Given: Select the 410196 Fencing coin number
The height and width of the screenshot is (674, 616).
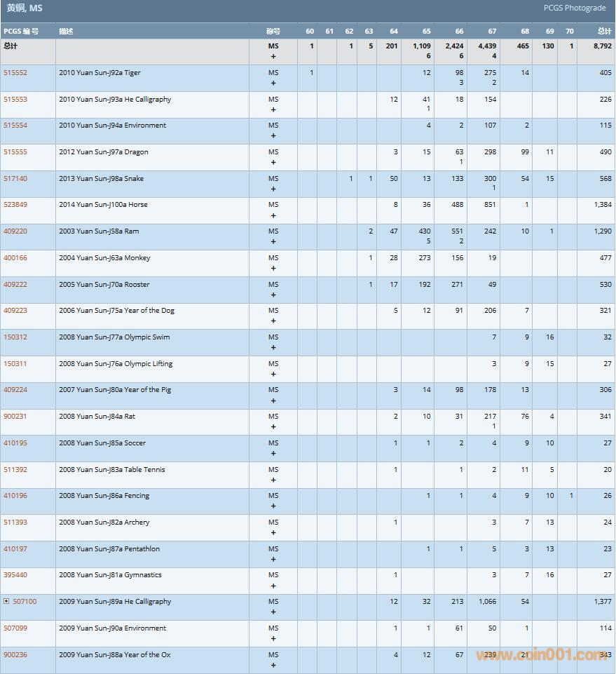Looking at the screenshot, I should tap(15, 496).
